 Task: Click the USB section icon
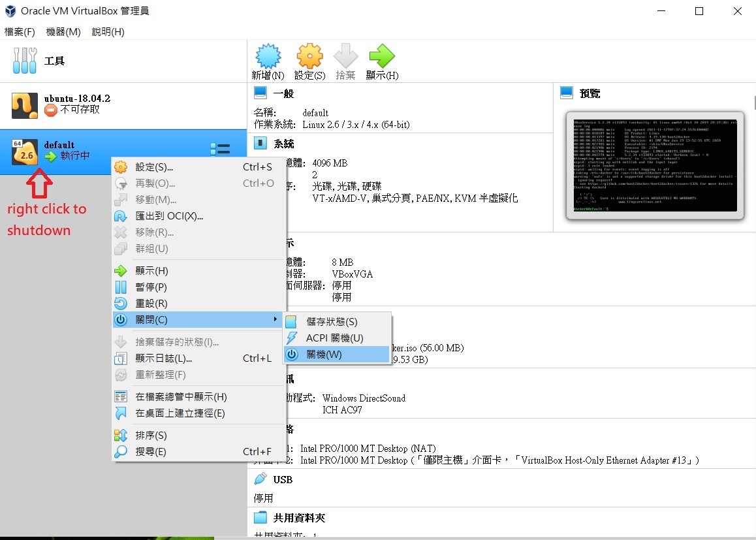pyautogui.click(x=260, y=479)
